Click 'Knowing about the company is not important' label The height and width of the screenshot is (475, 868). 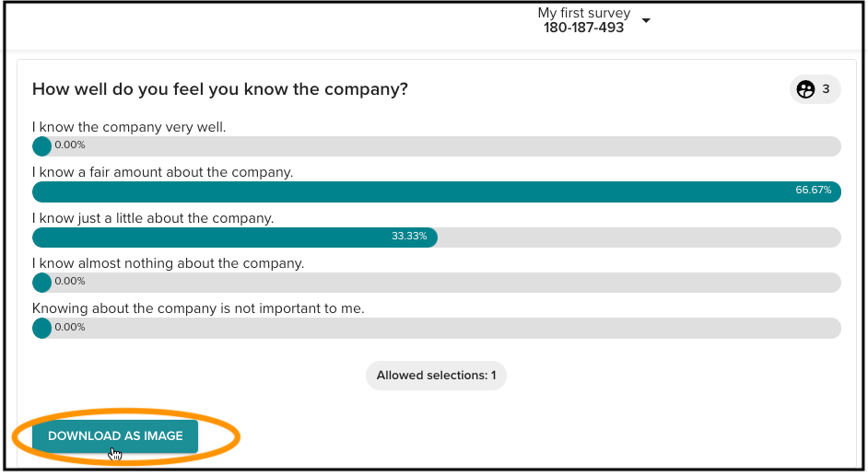click(198, 308)
